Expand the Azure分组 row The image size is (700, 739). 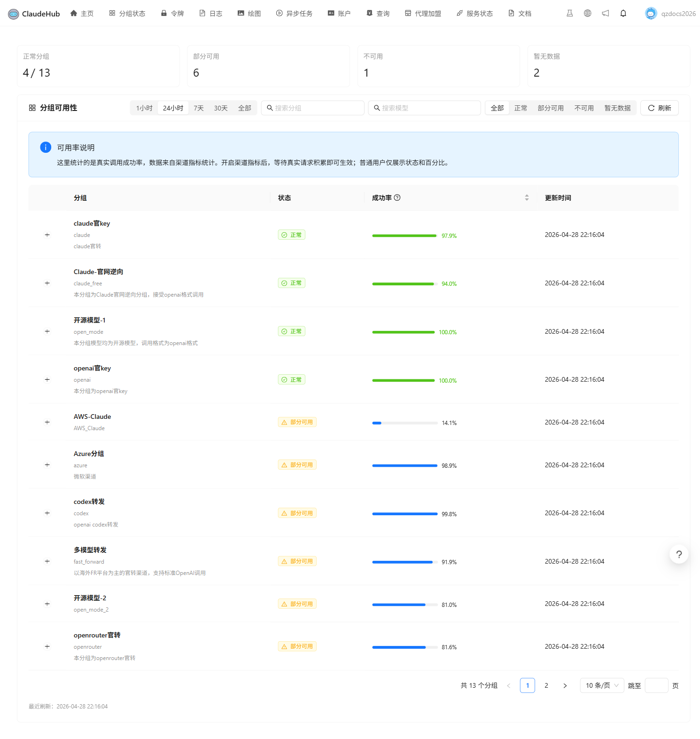pos(47,465)
